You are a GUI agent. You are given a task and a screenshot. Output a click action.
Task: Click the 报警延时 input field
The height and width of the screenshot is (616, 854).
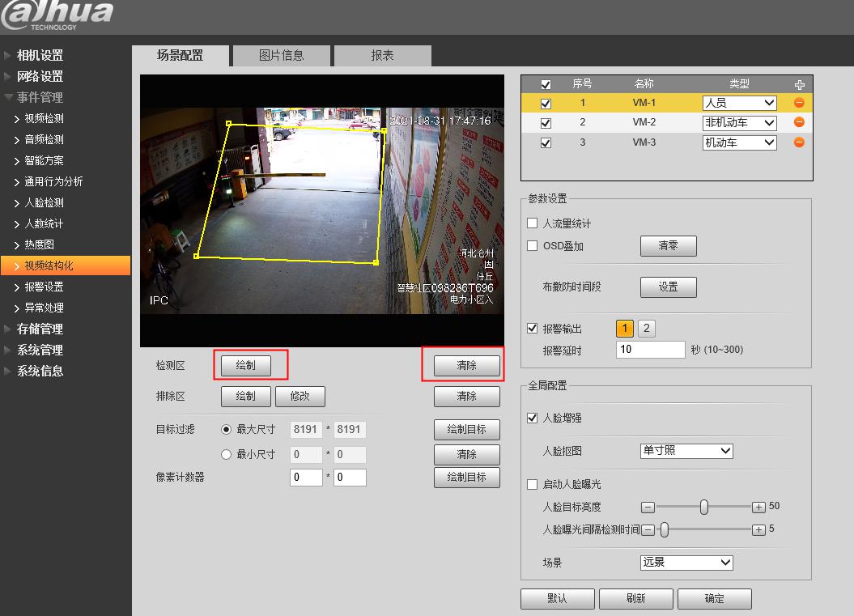(x=650, y=350)
